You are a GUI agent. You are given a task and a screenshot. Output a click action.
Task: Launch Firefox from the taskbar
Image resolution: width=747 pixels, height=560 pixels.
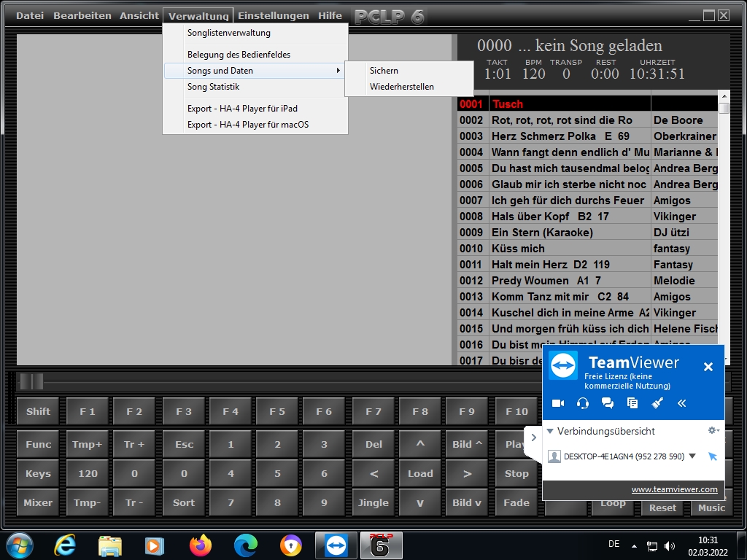click(x=200, y=545)
